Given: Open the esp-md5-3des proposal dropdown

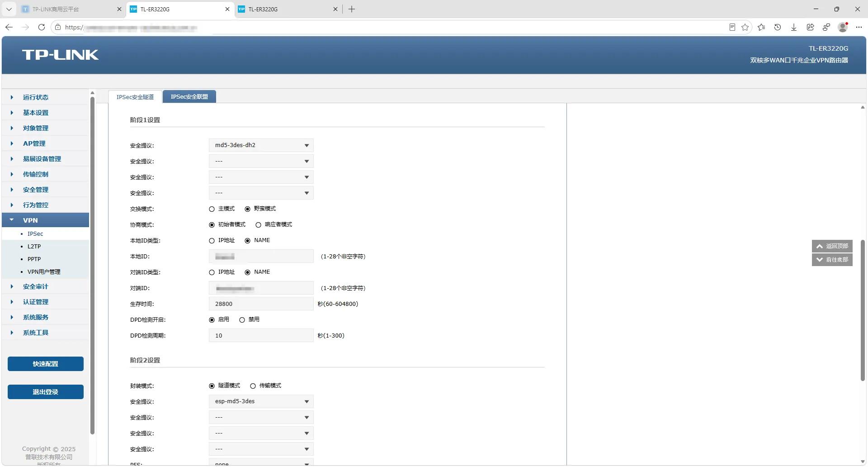Looking at the screenshot, I should (261, 401).
